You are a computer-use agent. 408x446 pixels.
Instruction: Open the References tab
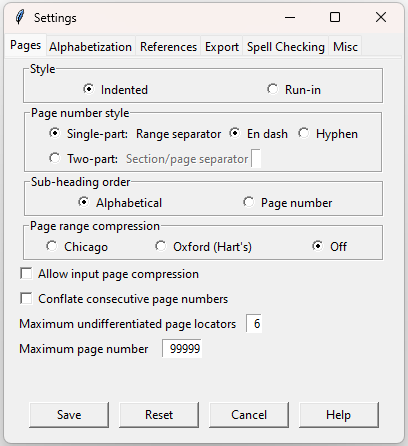point(168,47)
